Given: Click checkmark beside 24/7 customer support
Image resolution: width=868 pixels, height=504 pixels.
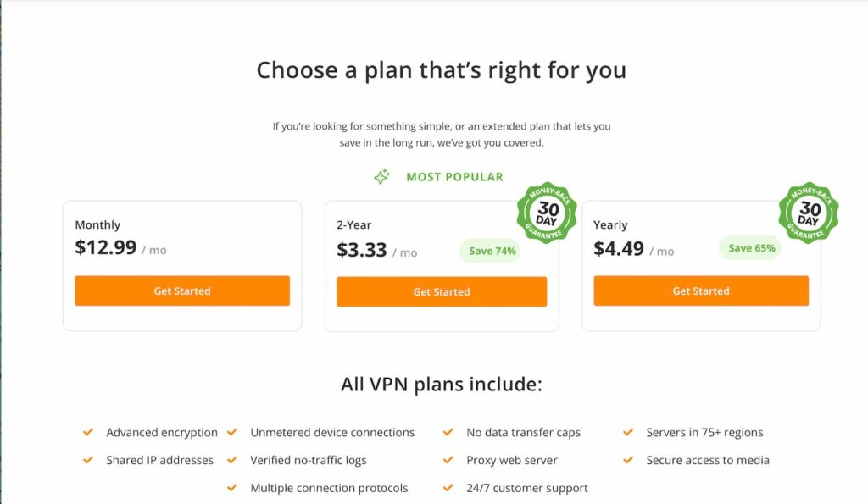Looking at the screenshot, I should 448,487.
